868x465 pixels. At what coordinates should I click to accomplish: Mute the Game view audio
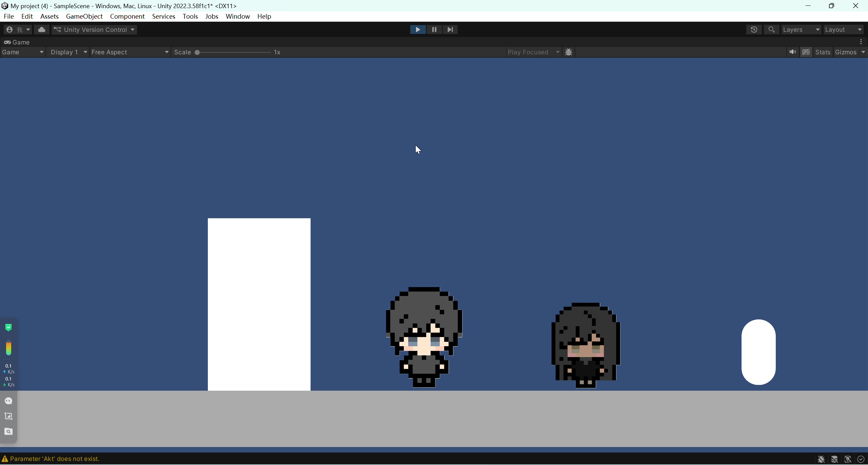[792, 52]
